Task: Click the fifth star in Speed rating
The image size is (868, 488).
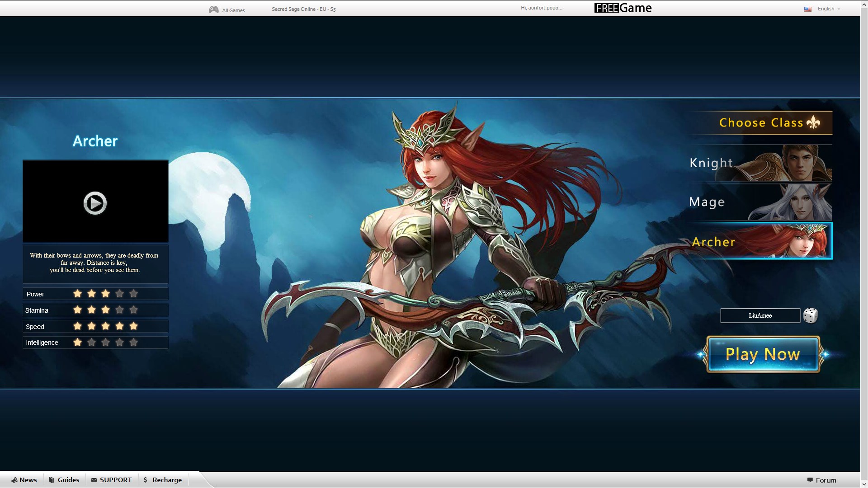Action: tap(133, 326)
